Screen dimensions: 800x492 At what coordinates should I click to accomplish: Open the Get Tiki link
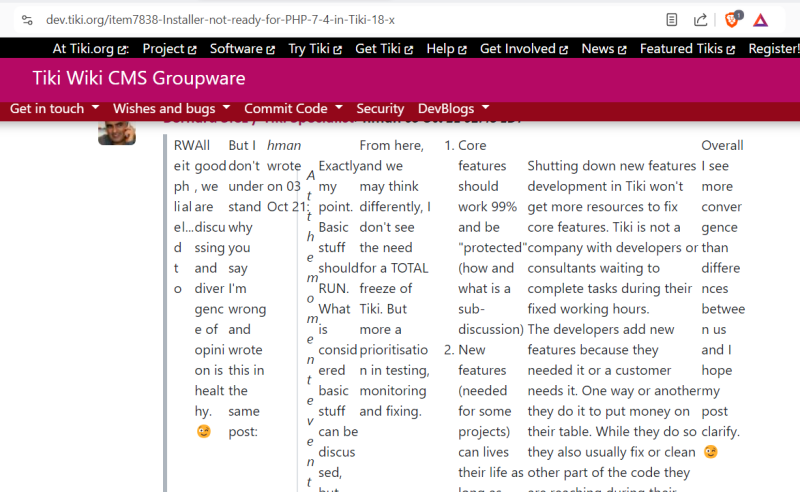(384, 48)
